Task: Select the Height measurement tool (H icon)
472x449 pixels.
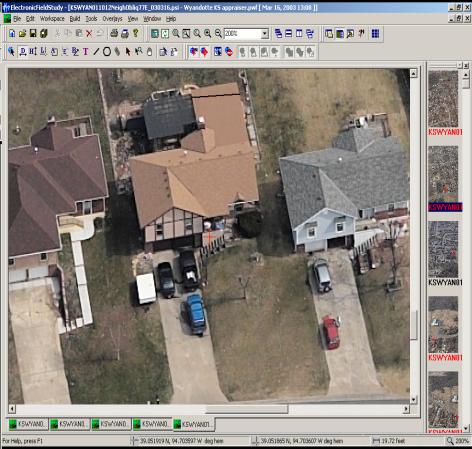Action: (33, 52)
